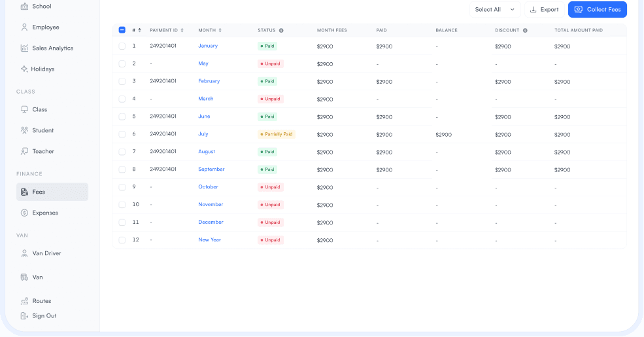Click the info icon beside Status header

click(281, 30)
